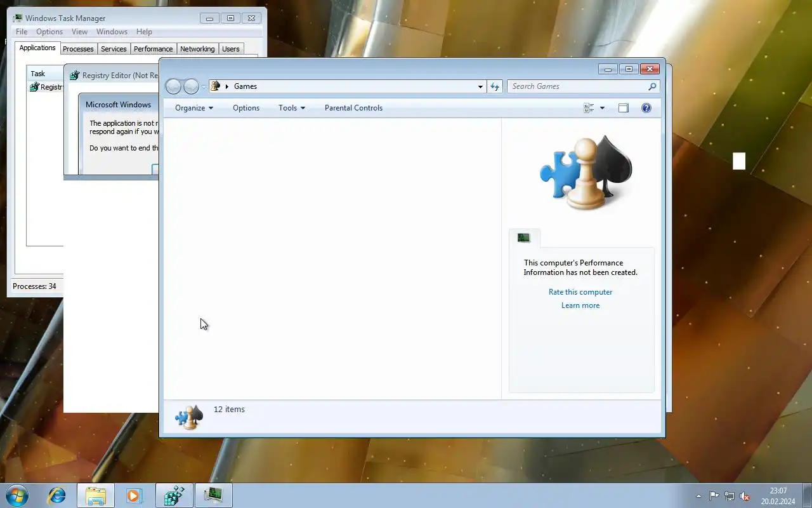Switch to Task Manager taskbar button

click(x=213, y=495)
